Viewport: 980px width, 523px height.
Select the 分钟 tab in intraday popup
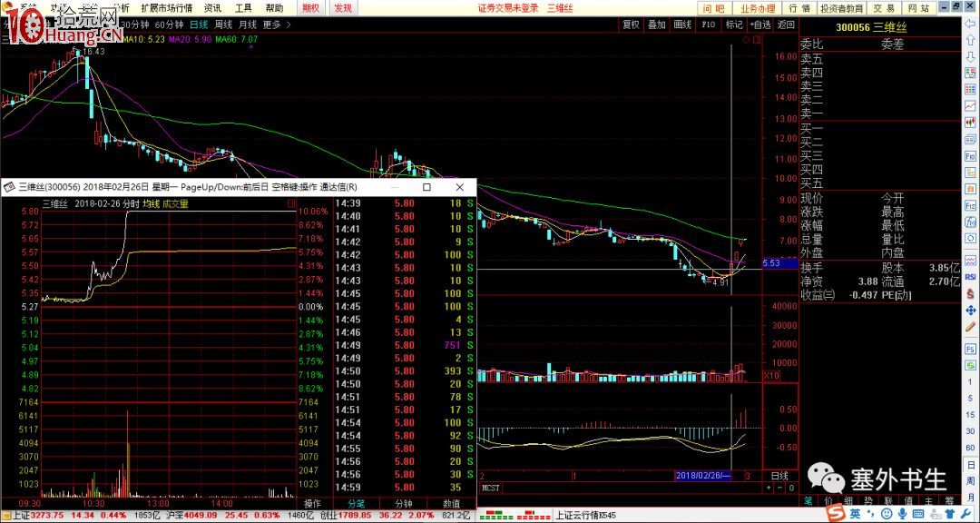pyautogui.click(x=404, y=504)
